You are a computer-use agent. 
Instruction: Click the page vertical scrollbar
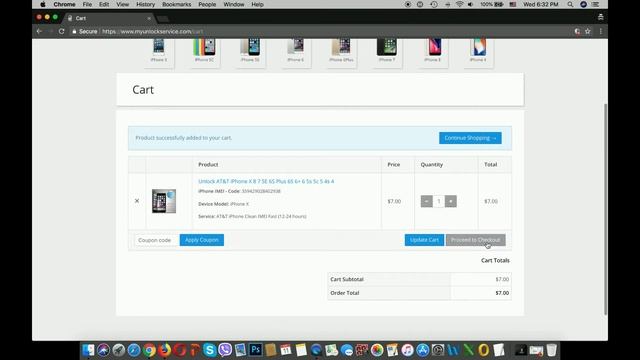(x=605, y=209)
